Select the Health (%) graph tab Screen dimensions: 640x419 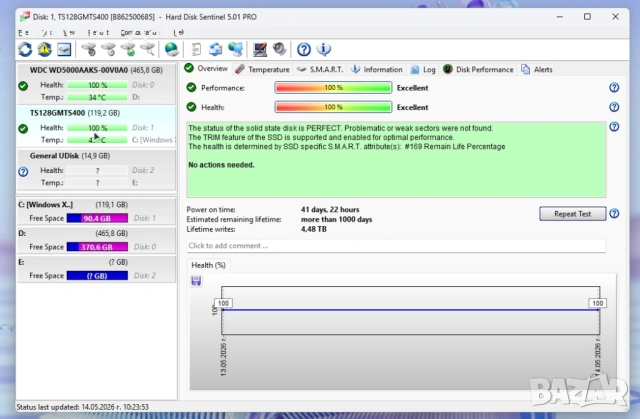pyautogui.click(x=208, y=265)
